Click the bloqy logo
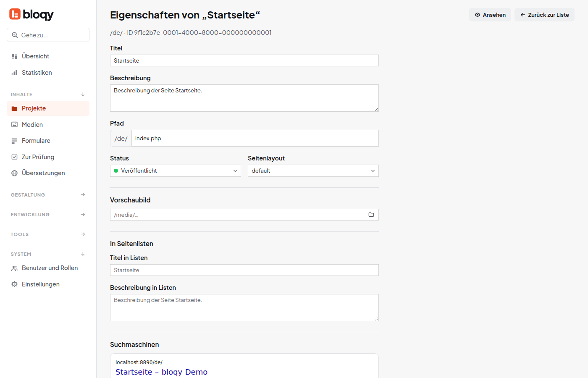This screenshot has width=588, height=378. coord(31,14)
